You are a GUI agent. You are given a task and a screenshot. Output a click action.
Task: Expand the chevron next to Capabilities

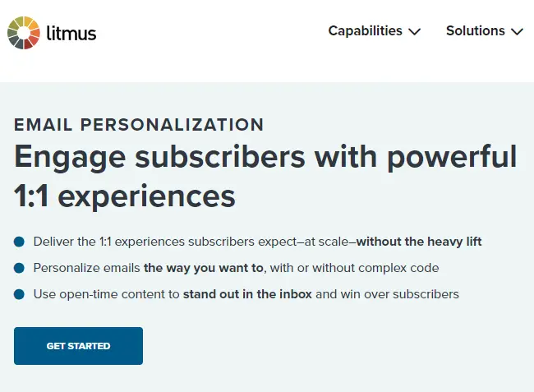(415, 32)
